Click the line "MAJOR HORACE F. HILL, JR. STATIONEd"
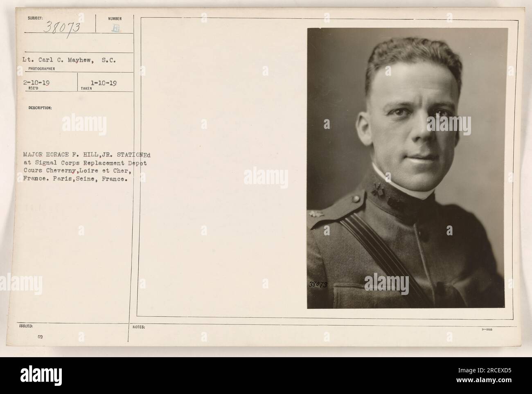 point(87,155)
